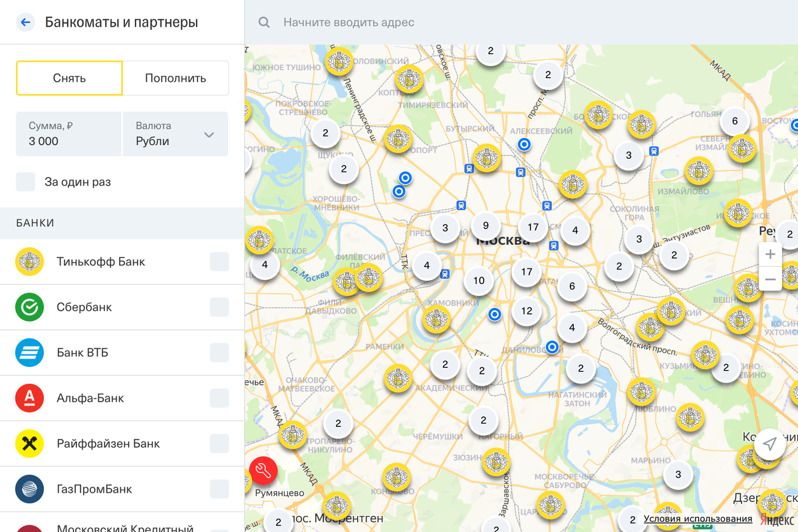Check the Сбербанк filter box
The image size is (798, 532).
click(x=219, y=307)
